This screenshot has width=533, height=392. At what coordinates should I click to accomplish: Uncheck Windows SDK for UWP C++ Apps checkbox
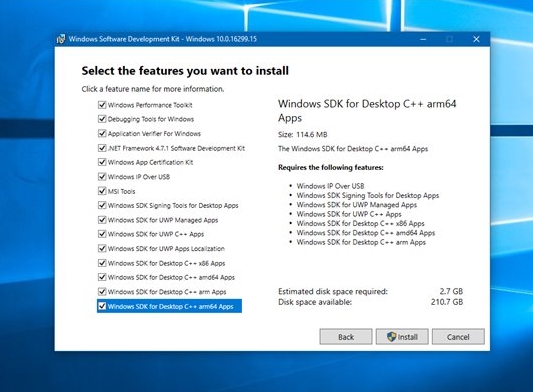click(102, 234)
